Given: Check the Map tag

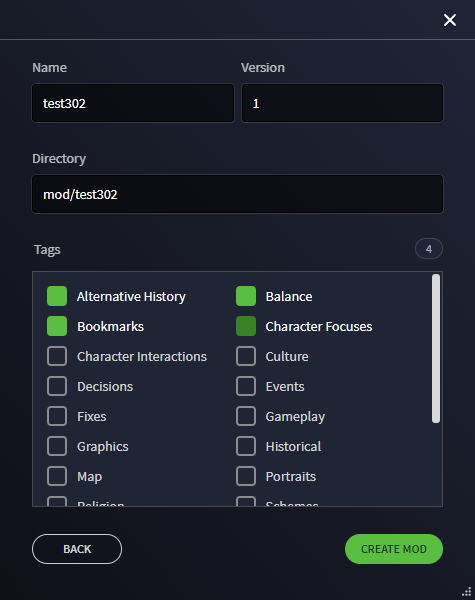Looking at the screenshot, I should point(57,476).
